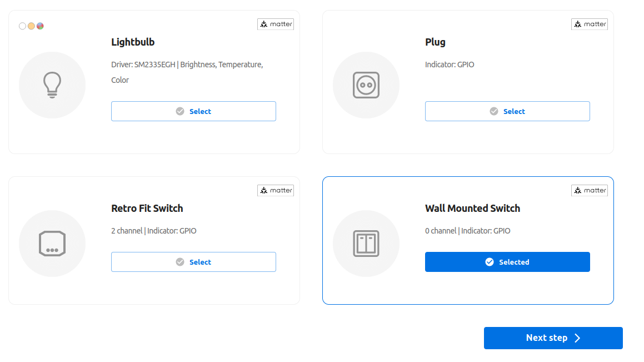644x362 pixels.
Task: Click the Matter badge on Retro Fit Switch card
Action: [x=276, y=190]
